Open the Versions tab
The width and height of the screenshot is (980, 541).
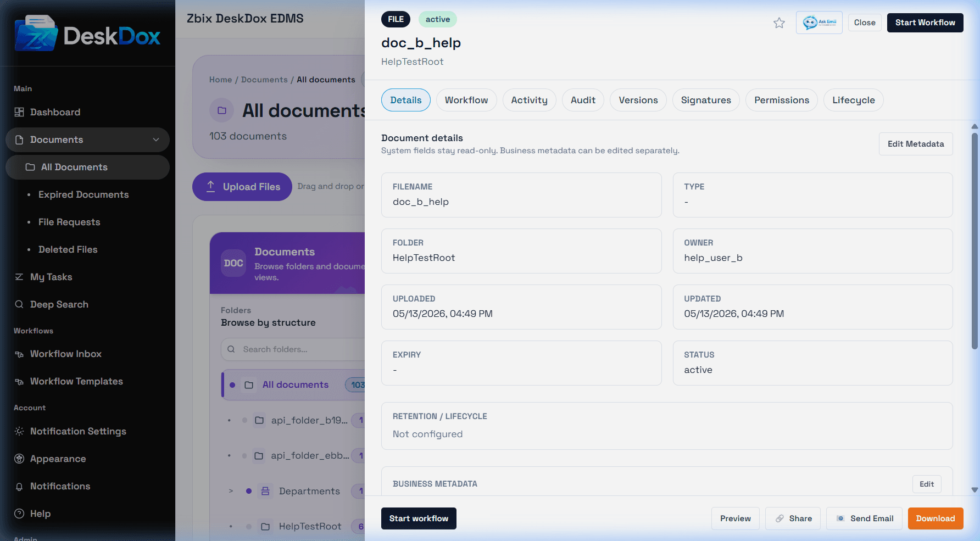(638, 100)
